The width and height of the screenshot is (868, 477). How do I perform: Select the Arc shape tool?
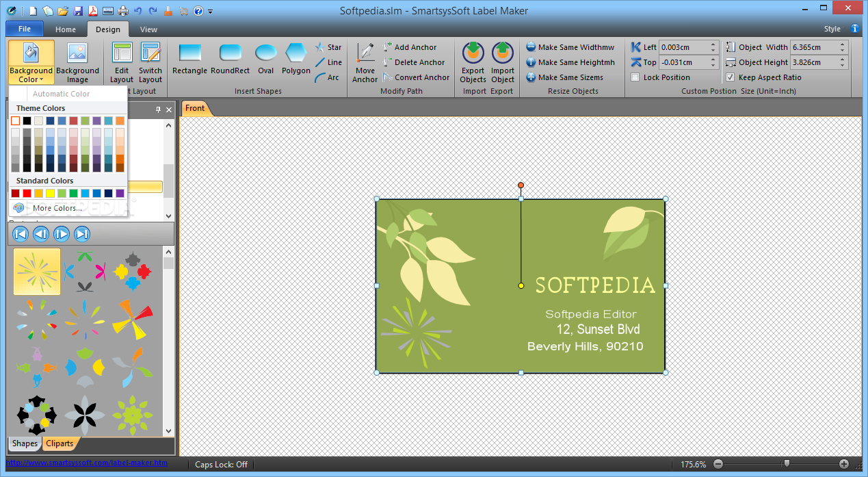tap(328, 77)
